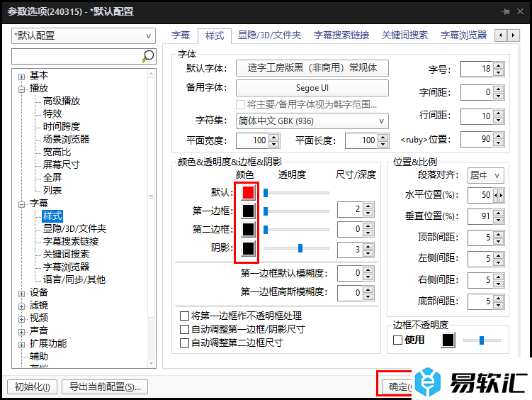
Task: Increase the 水平位置(%) value arrow
Action: click(x=501, y=195)
